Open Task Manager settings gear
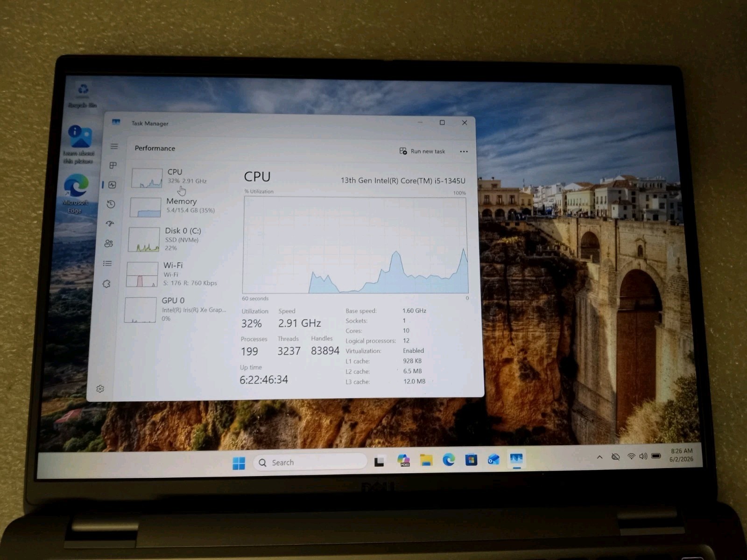Viewport: 747px width, 560px height. pos(100,389)
